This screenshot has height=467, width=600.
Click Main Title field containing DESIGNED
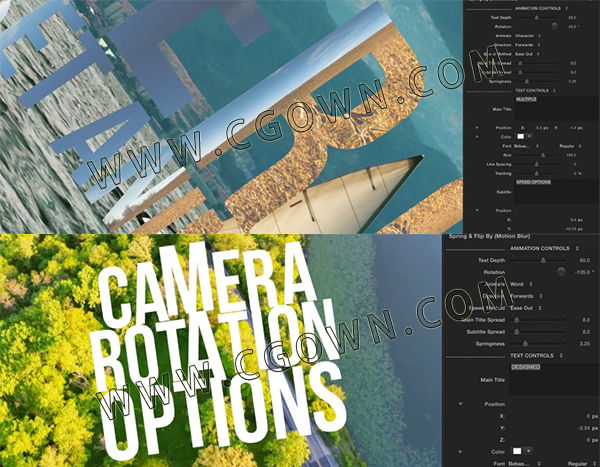pyautogui.click(x=553, y=379)
